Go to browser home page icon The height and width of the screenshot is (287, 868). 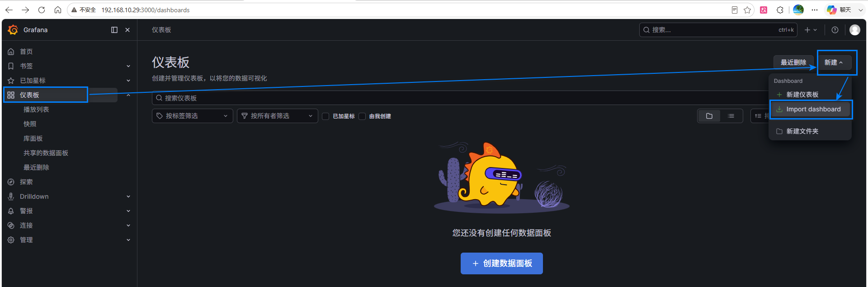58,10
